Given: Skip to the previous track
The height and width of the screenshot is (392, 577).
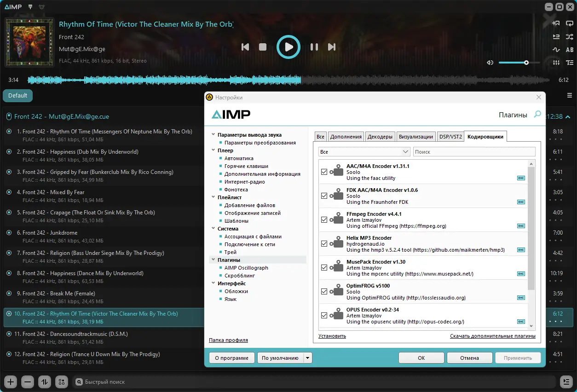Looking at the screenshot, I should click(x=245, y=47).
